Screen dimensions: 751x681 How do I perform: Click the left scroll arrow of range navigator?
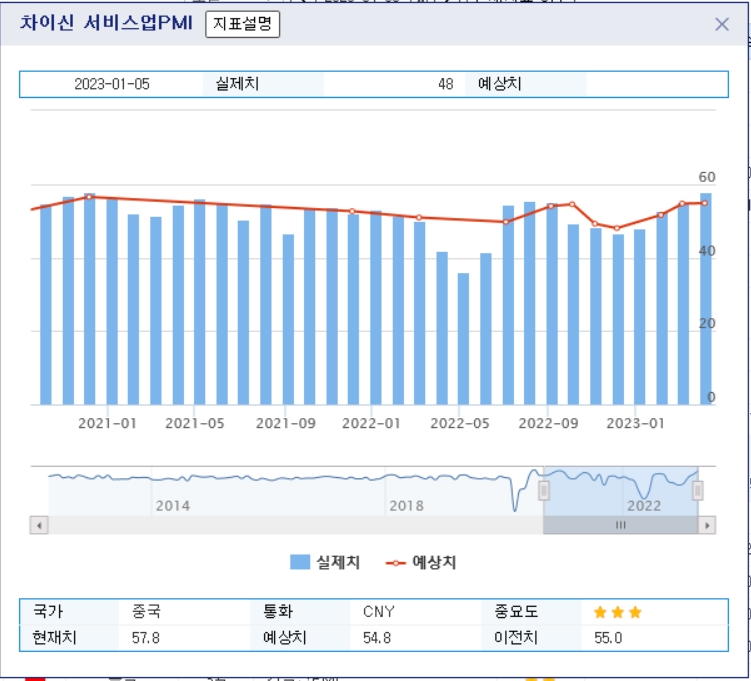pyautogui.click(x=39, y=525)
